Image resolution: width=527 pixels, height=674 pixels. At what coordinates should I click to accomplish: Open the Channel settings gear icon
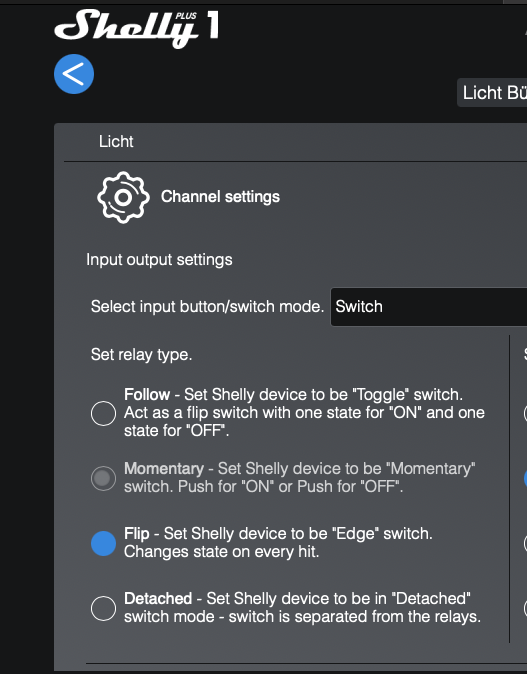tap(123, 197)
